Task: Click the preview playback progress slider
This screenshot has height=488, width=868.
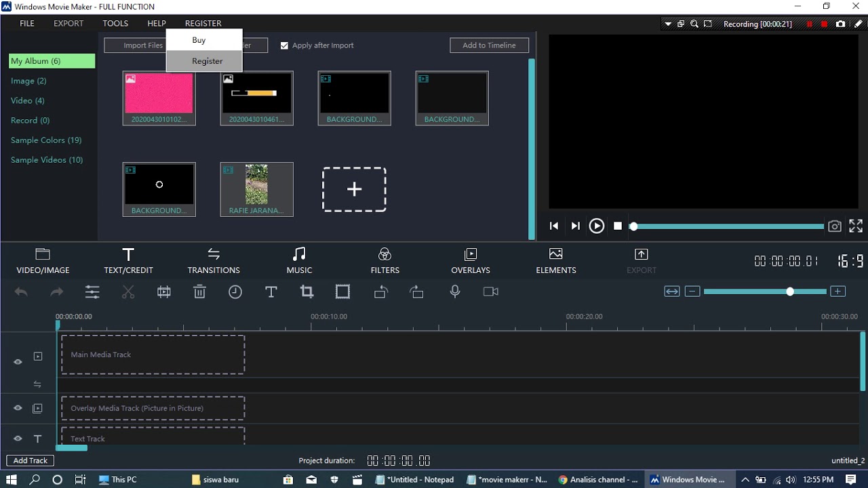Action: click(x=727, y=226)
